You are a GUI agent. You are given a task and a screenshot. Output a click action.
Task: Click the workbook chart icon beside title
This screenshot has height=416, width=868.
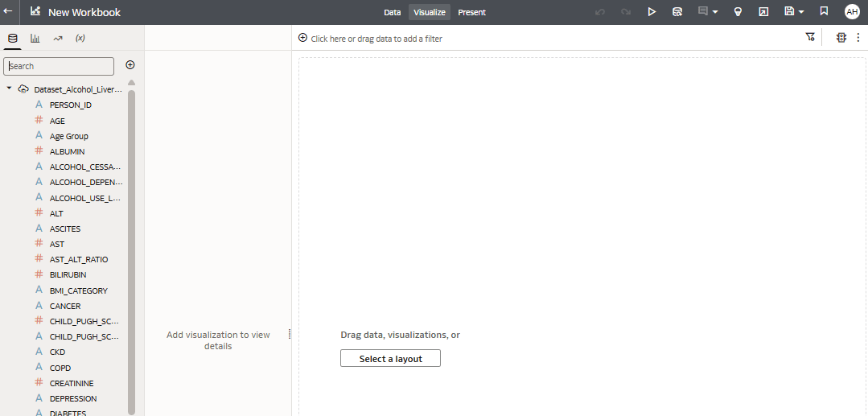[x=35, y=11]
